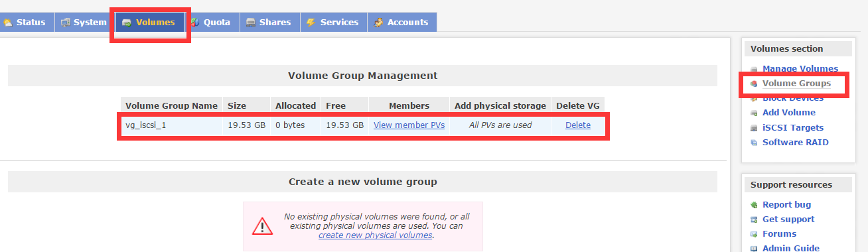Click the Get support icon
The image size is (868, 252).
(x=754, y=220)
